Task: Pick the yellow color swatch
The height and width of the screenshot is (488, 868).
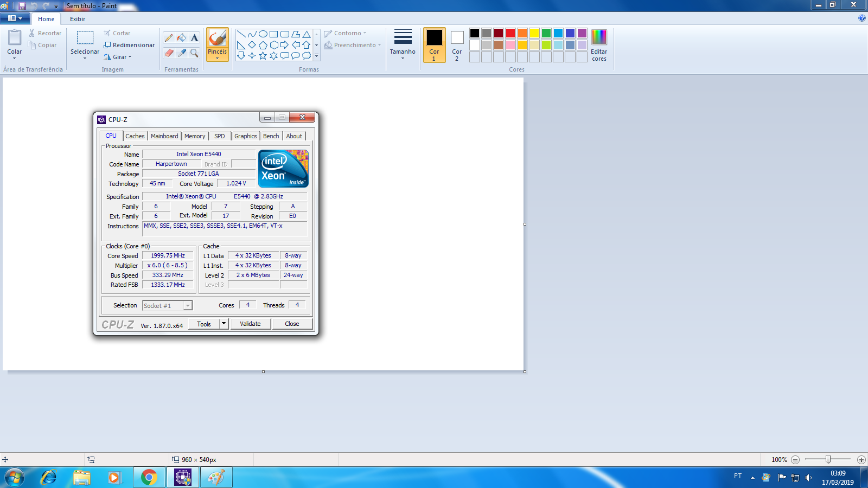Action: point(534,33)
